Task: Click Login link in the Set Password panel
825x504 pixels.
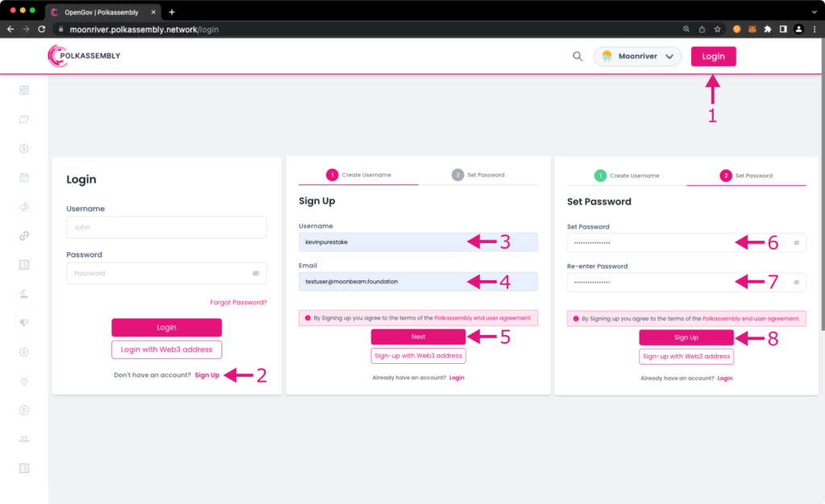Action: pos(724,378)
